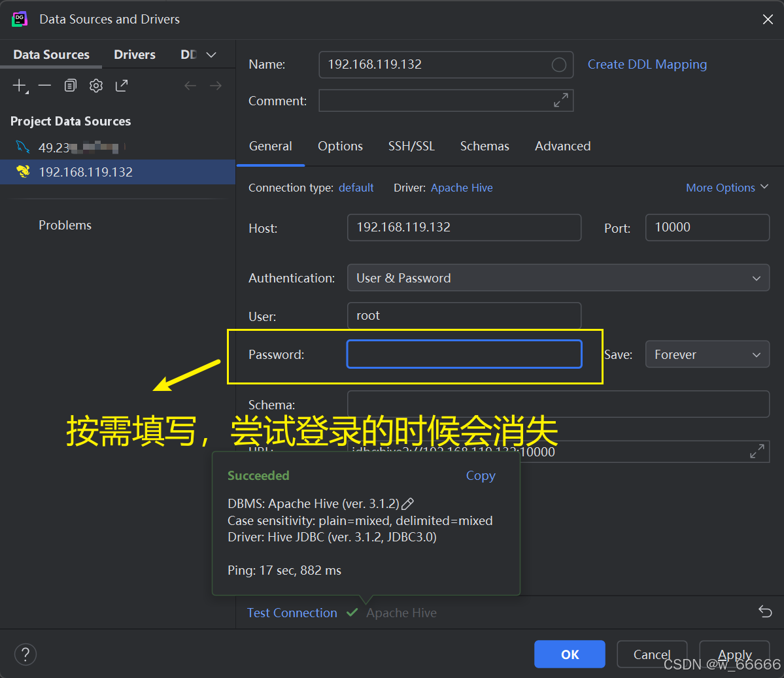Focus the Host input field
Image resolution: width=784 pixels, height=678 pixels.
(464, 228)
